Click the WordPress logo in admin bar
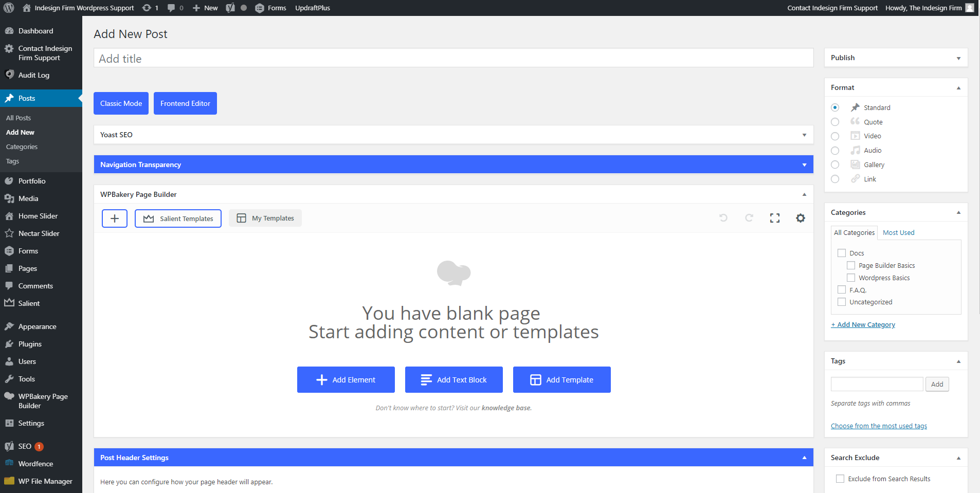 click(9, 8)
